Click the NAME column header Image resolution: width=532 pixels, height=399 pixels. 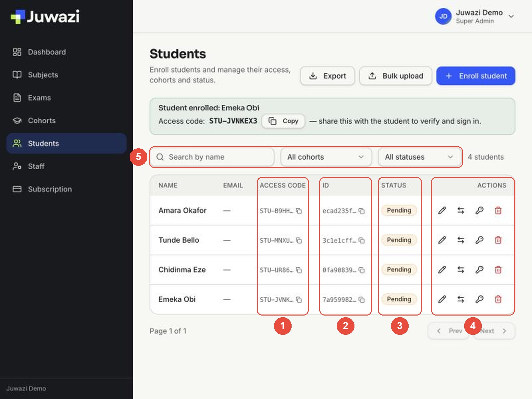coord(168,185)
